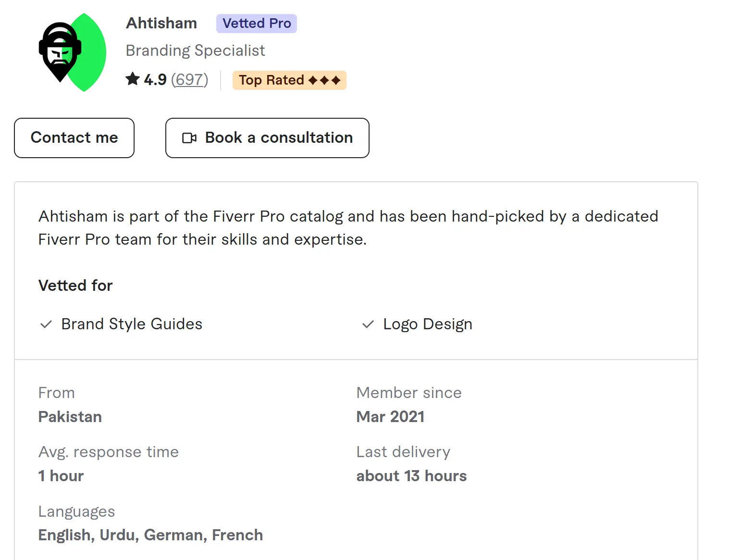This screenshot has height=560, width=730.
Task: Click the Ahtisham seller name
Action: tap(161, 23)
